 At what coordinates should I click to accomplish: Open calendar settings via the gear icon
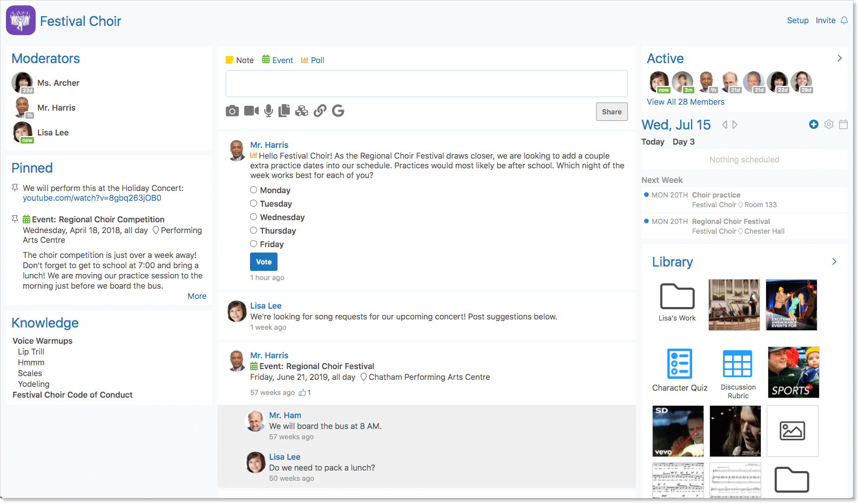(829, 125)
